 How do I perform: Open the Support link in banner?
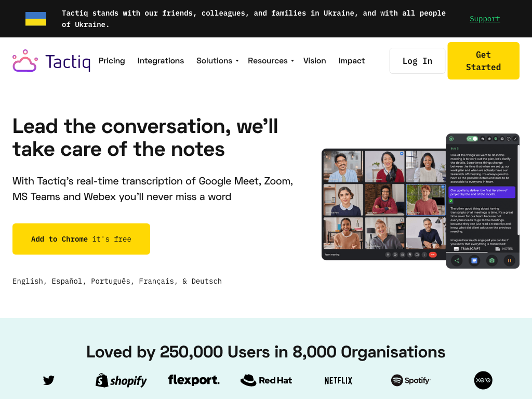pos(485,19)
